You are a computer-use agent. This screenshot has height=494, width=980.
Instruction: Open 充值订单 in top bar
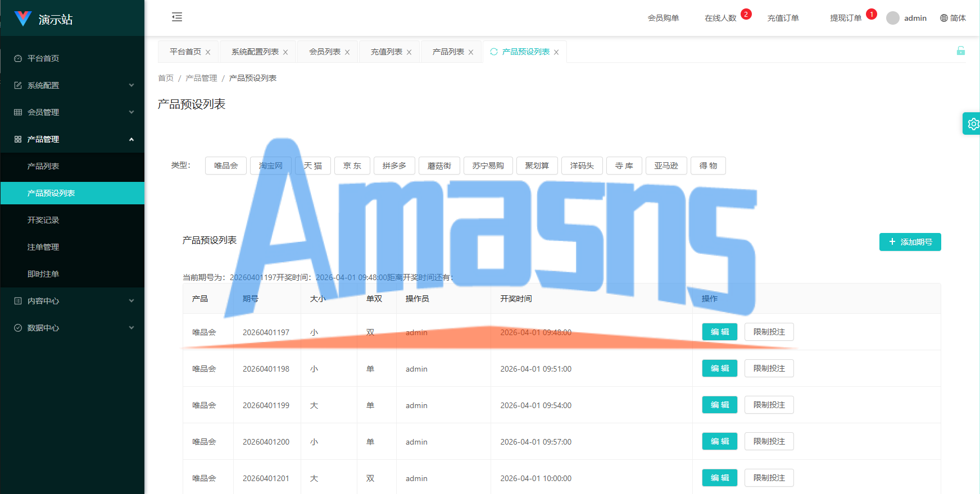coord(783,18)
